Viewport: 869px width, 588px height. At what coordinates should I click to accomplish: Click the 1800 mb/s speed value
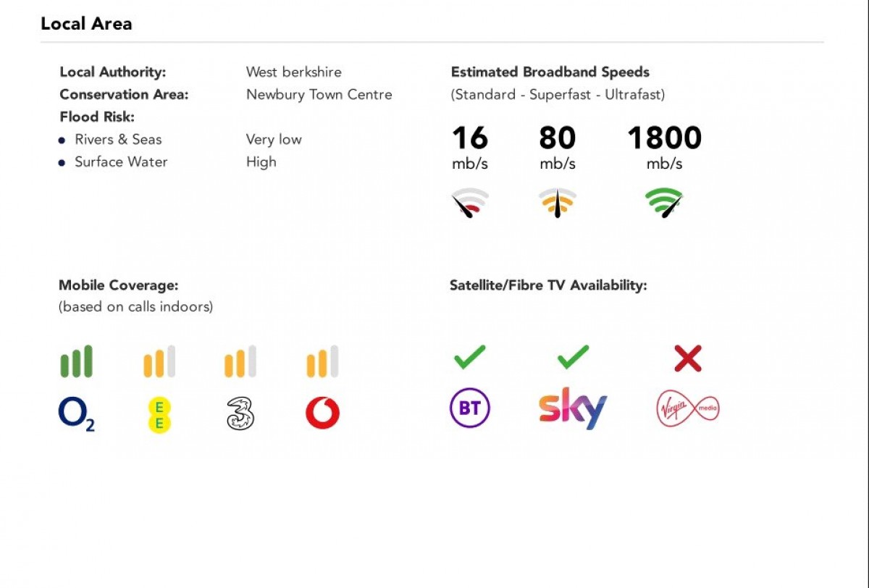point(664,138)
